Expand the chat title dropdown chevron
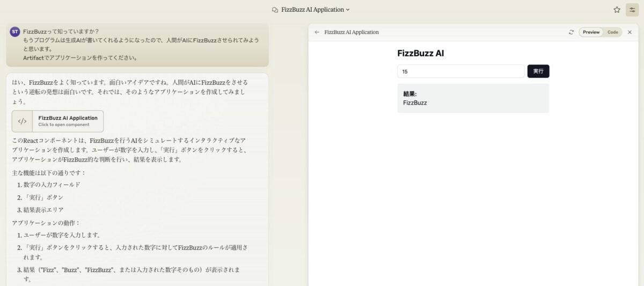Screen dimensions: 644x286 pyautogui.click(x=348, y=10)
